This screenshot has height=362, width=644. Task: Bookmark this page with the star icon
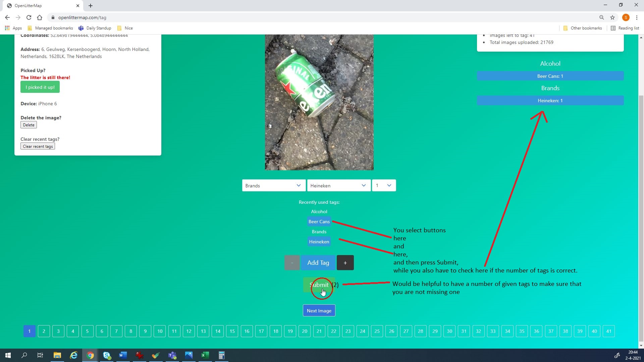pos(612,17)
